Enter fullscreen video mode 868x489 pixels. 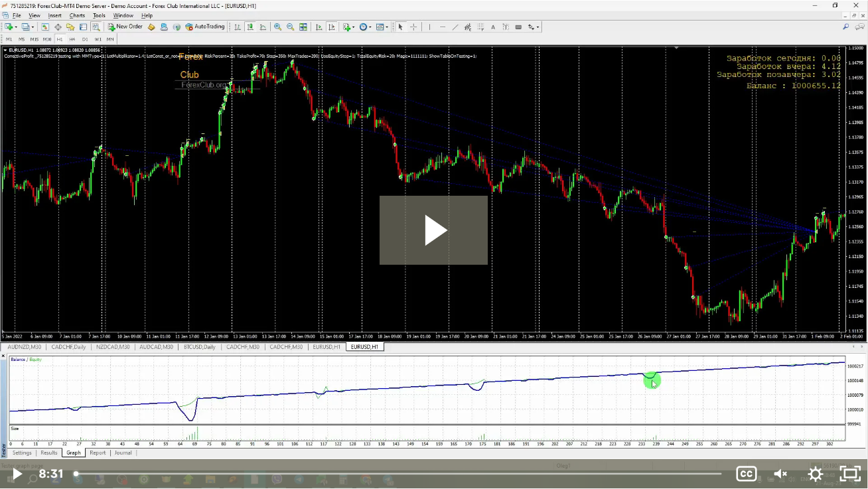coord(850,474)
